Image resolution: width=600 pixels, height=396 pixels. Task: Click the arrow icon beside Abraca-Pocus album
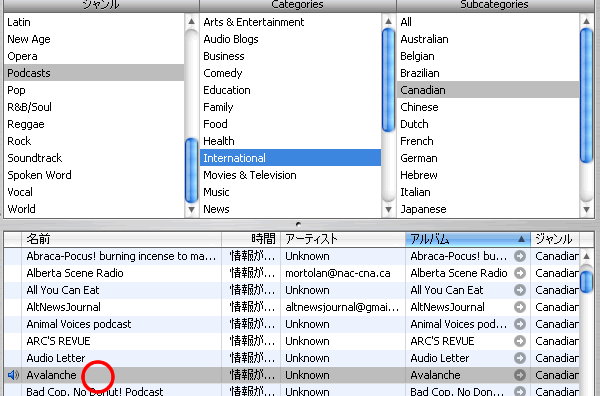click(x=520, y=256)
